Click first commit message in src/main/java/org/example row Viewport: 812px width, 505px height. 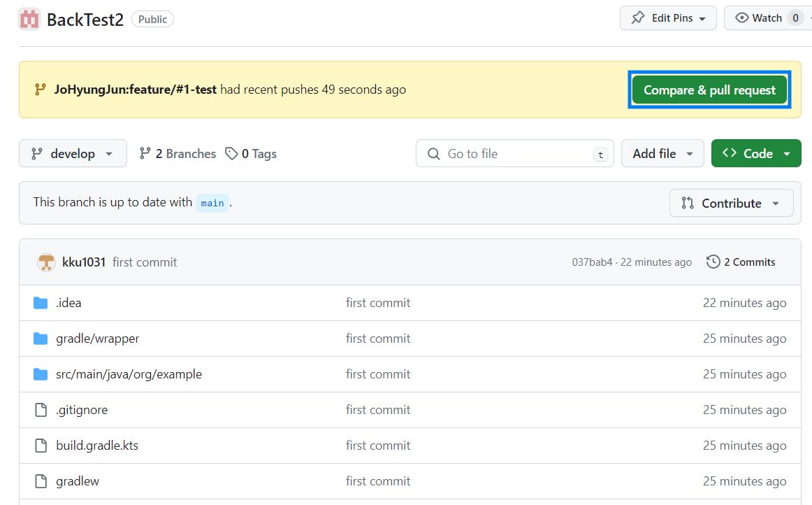[x=378, y=374]
